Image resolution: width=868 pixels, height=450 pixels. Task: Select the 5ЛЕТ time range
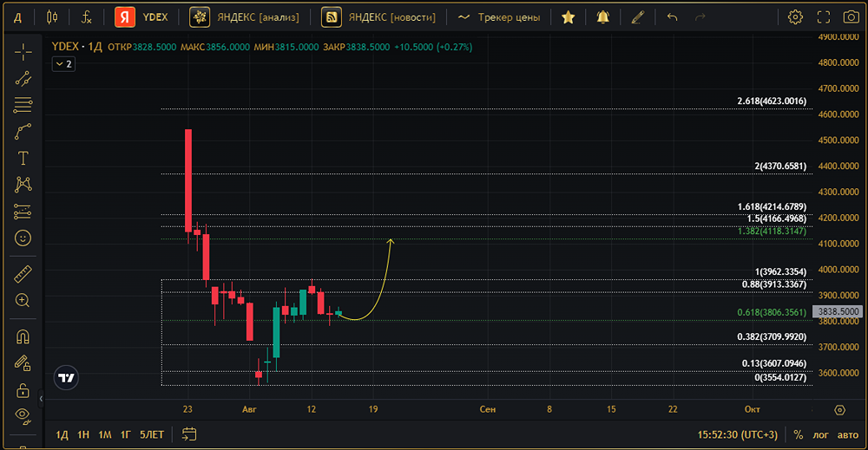coord(152,434)
